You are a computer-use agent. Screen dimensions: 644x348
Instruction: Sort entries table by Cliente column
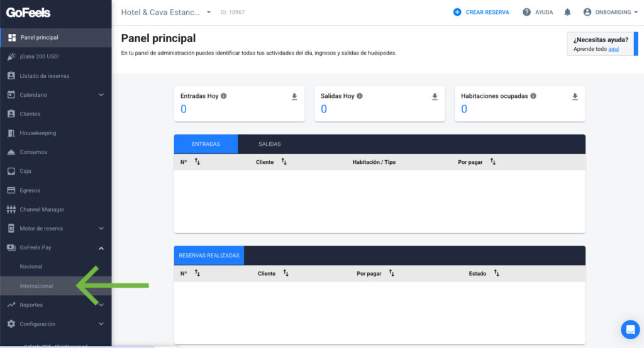[284, 162]
